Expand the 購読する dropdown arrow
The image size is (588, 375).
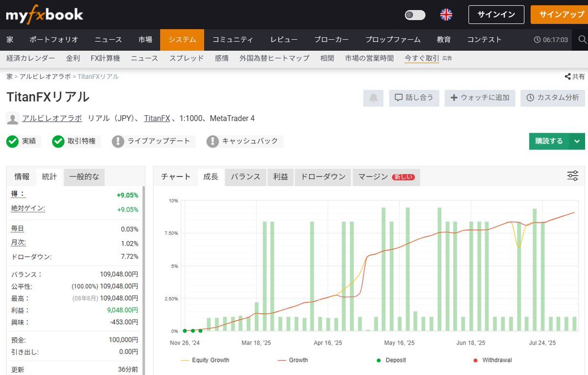tap(577, 141)
